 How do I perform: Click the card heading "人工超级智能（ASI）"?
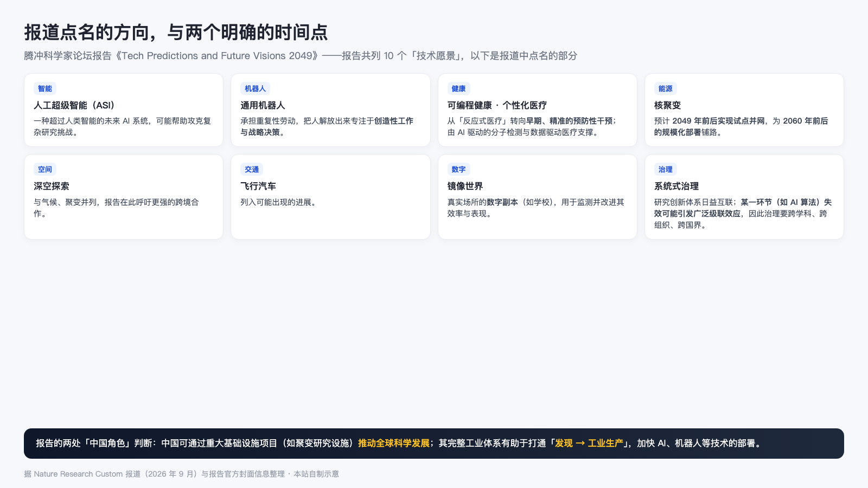[x=74, y=105]
